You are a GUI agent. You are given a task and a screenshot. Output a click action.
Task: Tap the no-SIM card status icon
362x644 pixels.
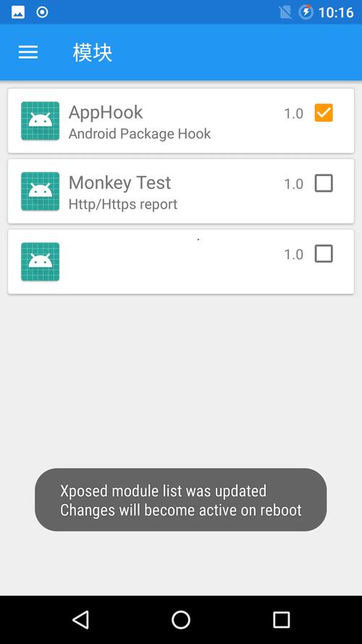pos(286,12)
